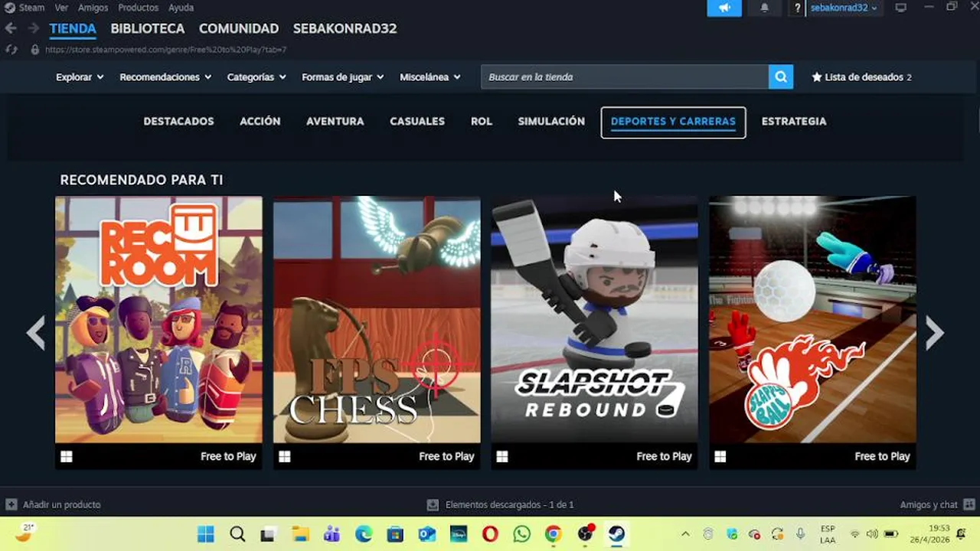Viewport: 980px width, 551px height.
Task: Open the notifications bell
Action: coord(764,8)
